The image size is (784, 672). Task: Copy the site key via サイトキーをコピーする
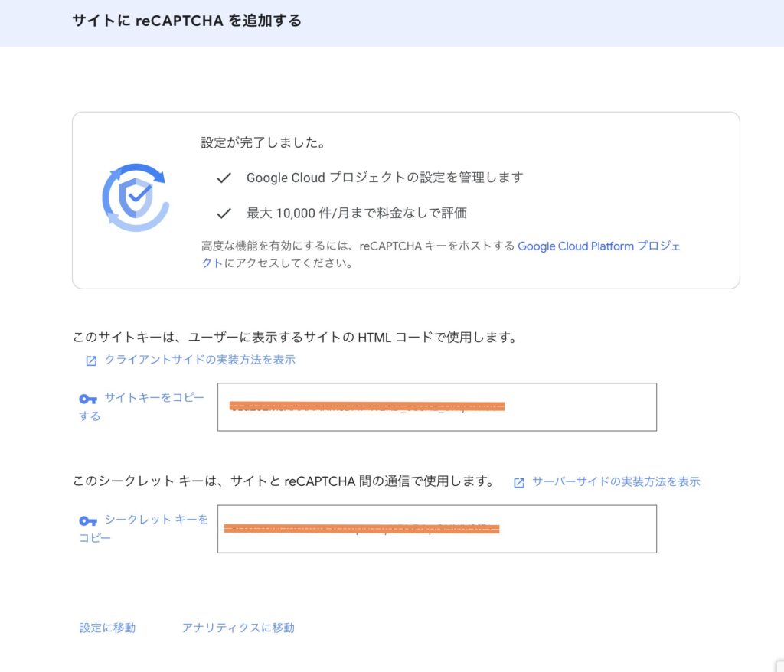click(154, 398)
